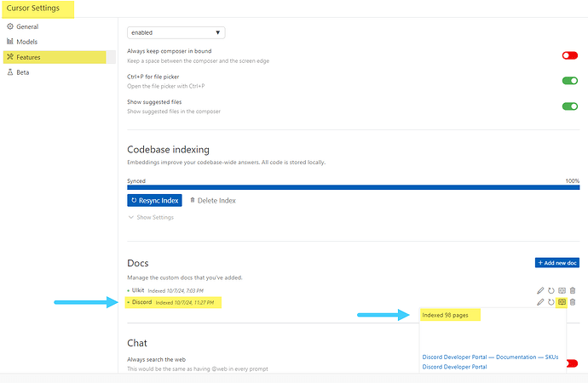Image resolution: width=588 pixels, height=383 pixels.
Task: Refresh the Uikit doc index
Action: click(551, 291)
